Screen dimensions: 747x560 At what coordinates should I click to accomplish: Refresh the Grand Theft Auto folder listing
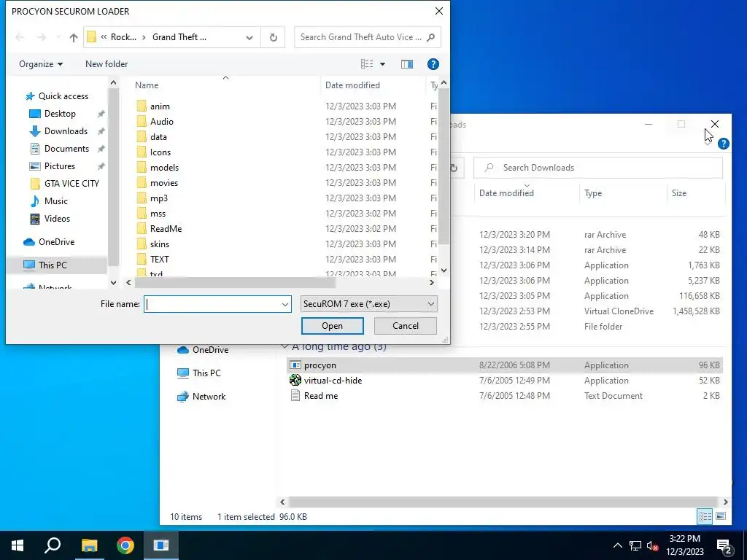point(273,37)
